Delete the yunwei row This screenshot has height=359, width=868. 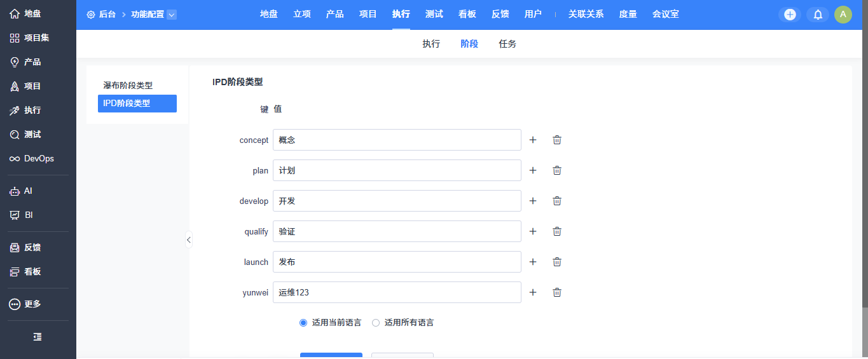pos(557,292)
